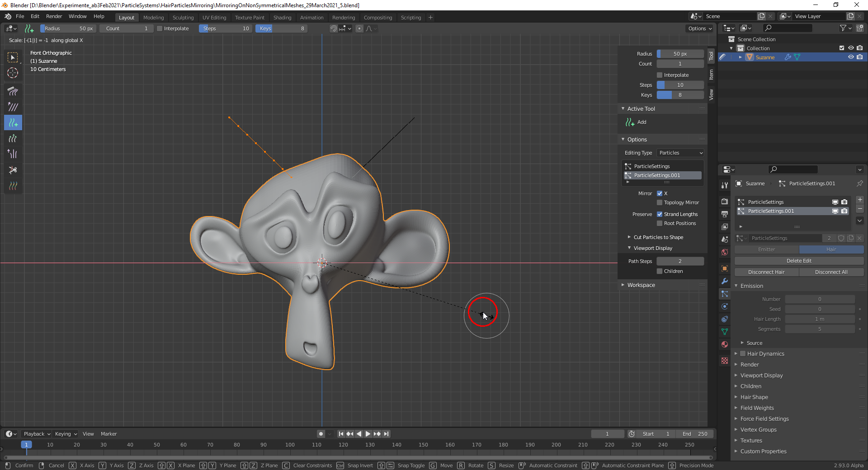868x470 pixels.
Task: Click the Disconnect Hair button
Action: click(766, 272)
